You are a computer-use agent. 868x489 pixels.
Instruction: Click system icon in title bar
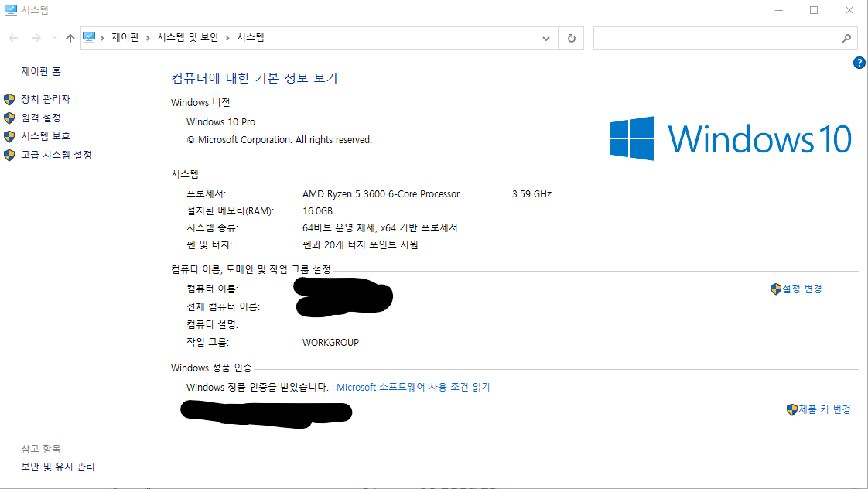tap(11, 10)
